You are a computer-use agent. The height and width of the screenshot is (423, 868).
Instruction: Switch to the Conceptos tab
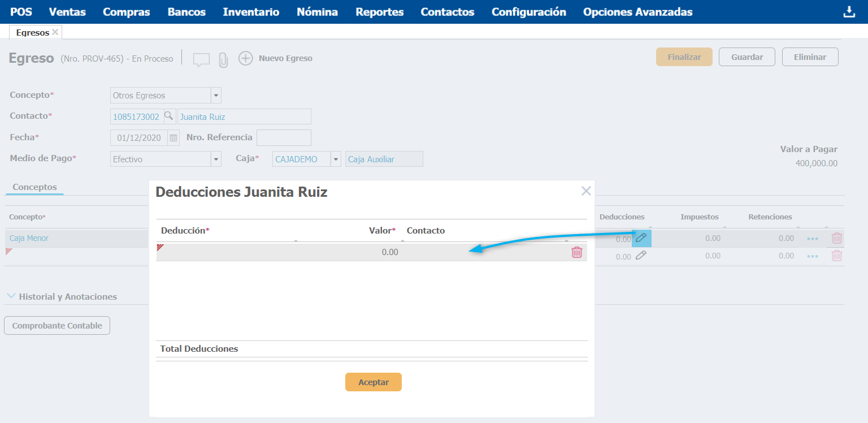click(x=34, y=187)
